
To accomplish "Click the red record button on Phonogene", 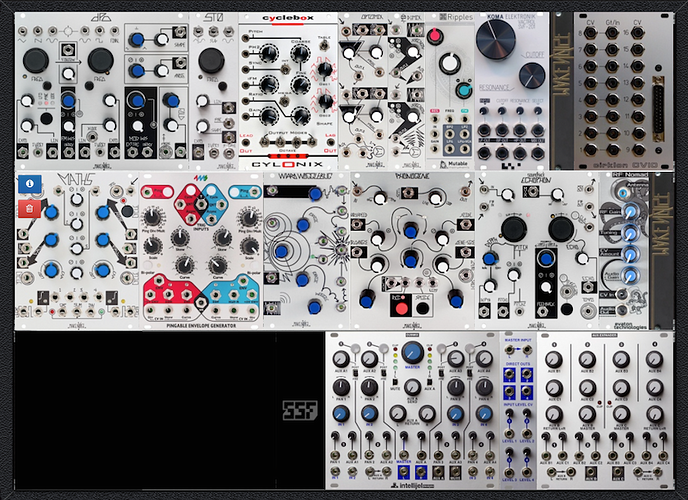I will (x=401, y=308).
